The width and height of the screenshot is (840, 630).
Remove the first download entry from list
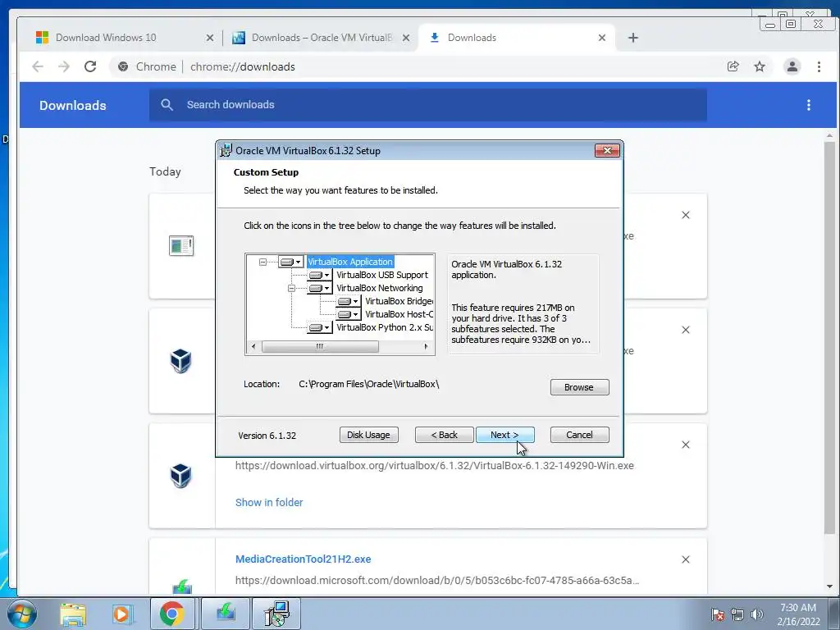[685, 216]
